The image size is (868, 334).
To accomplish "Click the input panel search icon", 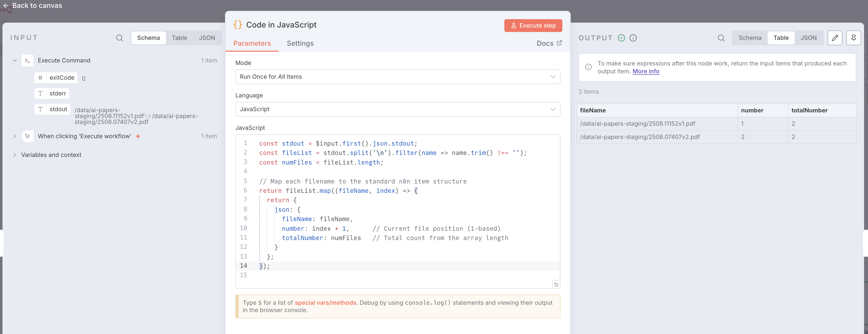I will point(119,38).
